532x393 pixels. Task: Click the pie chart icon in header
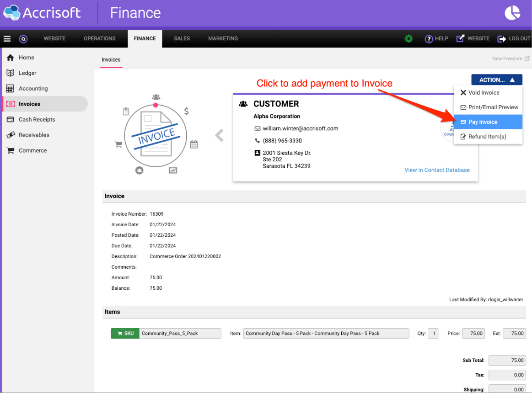pyautogui.click(x=512, y=13)
